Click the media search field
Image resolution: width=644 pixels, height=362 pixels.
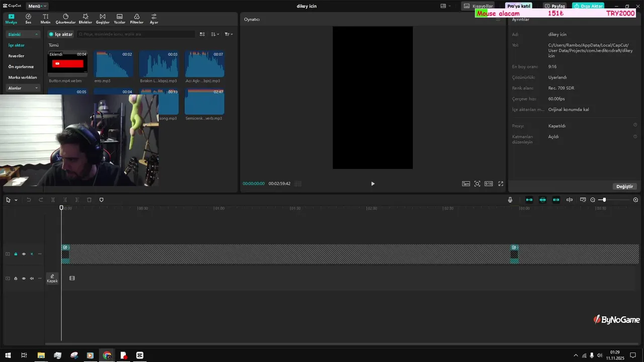point(136,34)
